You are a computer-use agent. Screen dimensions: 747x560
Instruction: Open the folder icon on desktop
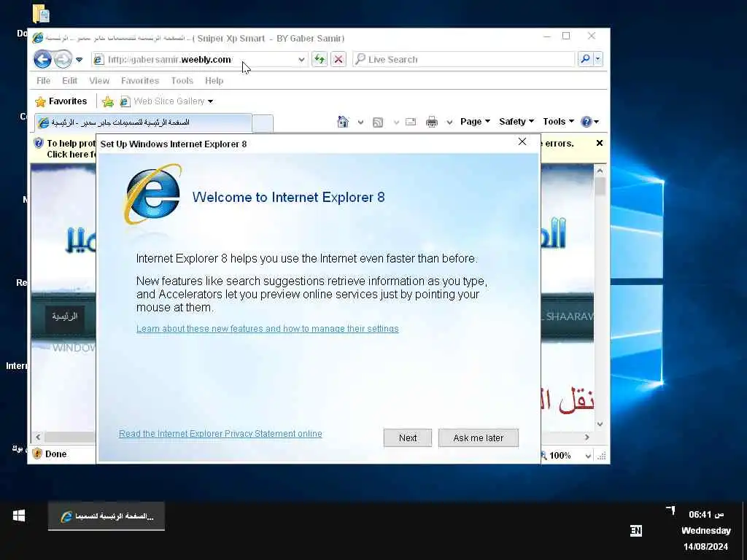[x=41, y=14]
